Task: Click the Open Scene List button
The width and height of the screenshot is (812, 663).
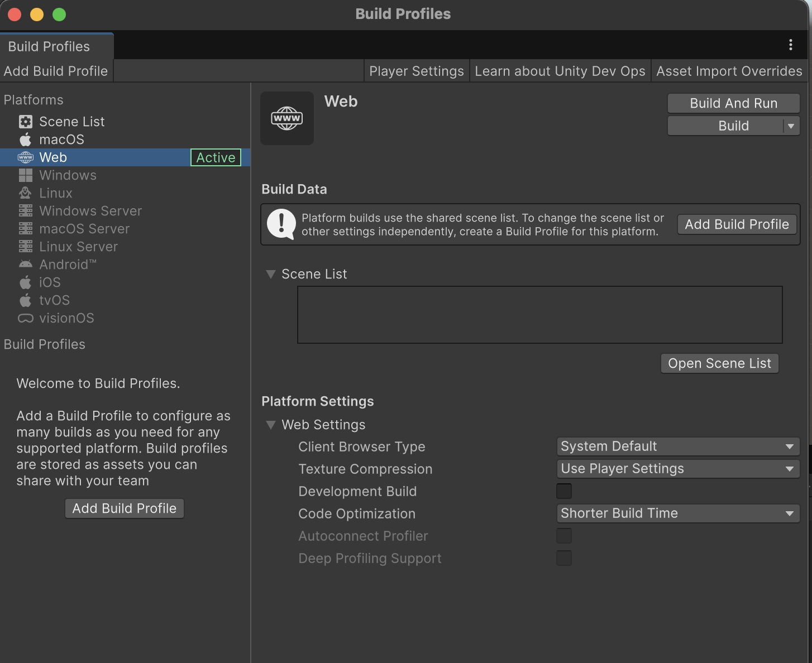Action: click(x=720, y=363)
